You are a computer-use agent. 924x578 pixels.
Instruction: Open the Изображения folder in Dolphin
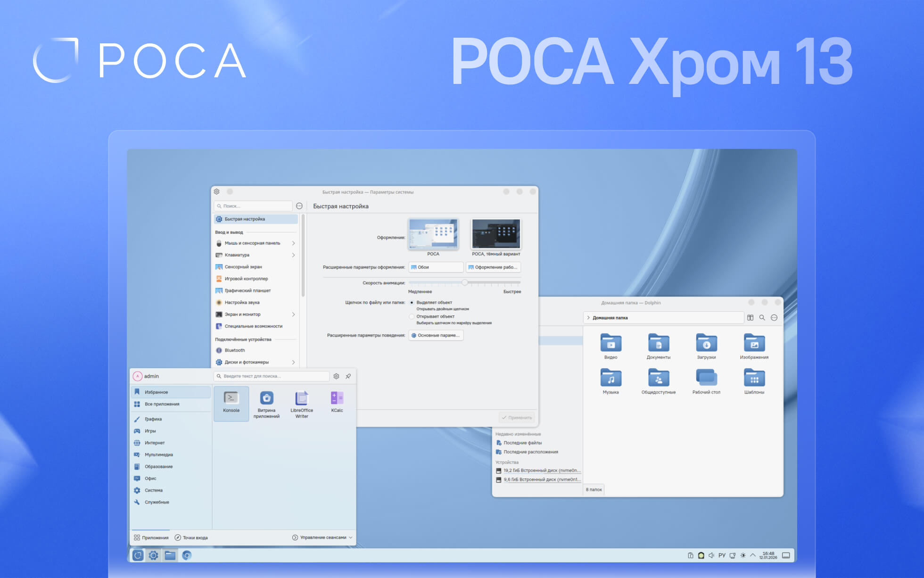pyautogui.click(x=754, y=347)
